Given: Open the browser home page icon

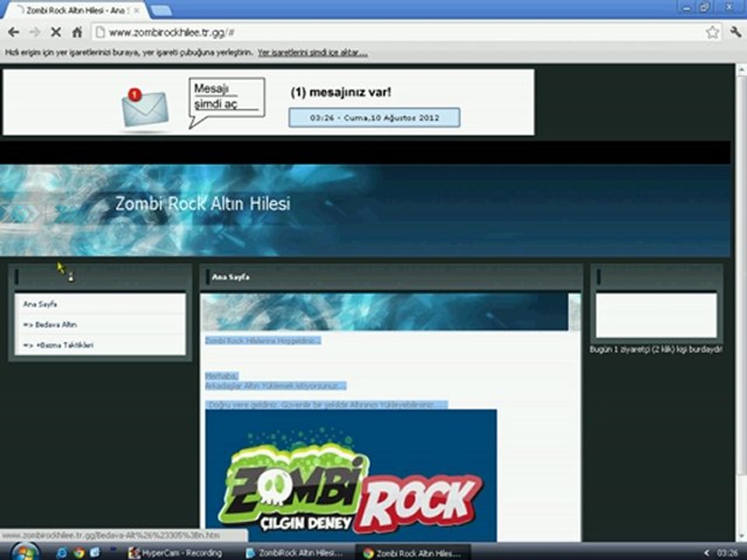Looking at the screenshot, I should click(77, 33).
